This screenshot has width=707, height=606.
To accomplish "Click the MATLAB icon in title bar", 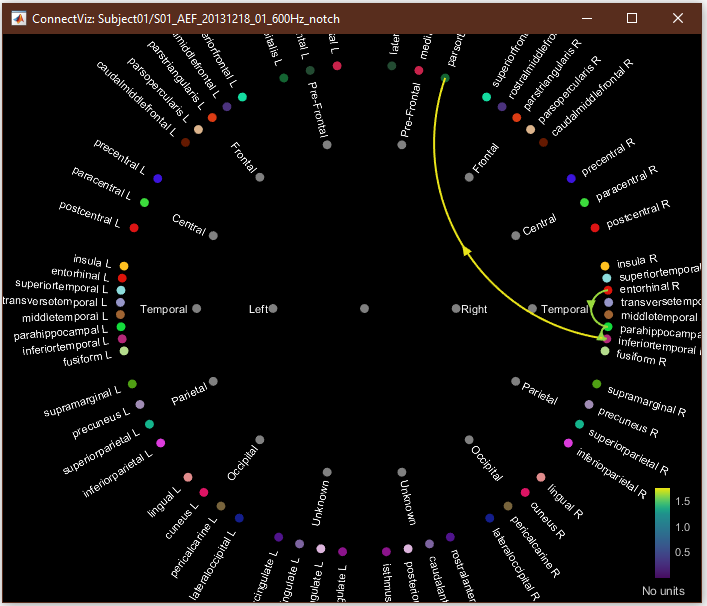I will 17,18.
